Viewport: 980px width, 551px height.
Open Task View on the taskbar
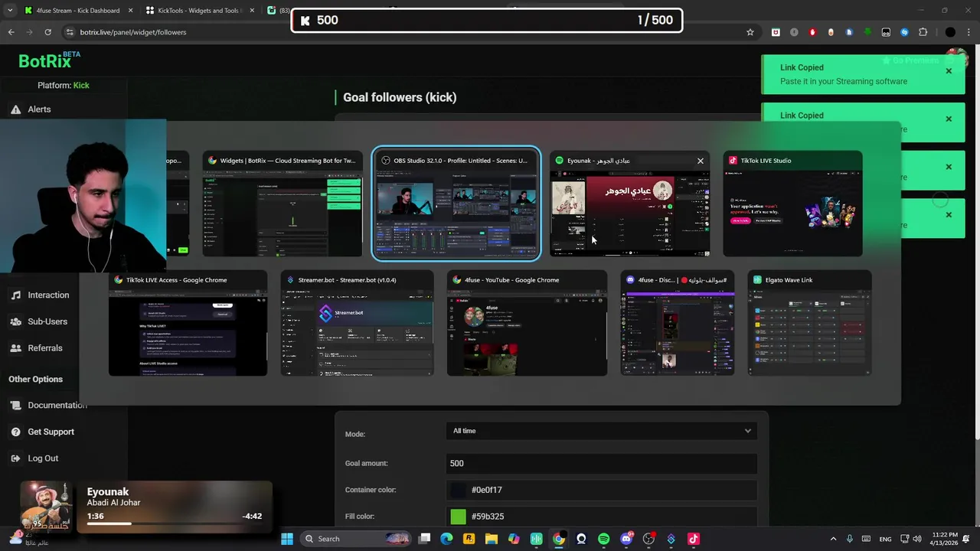[425, 539]
